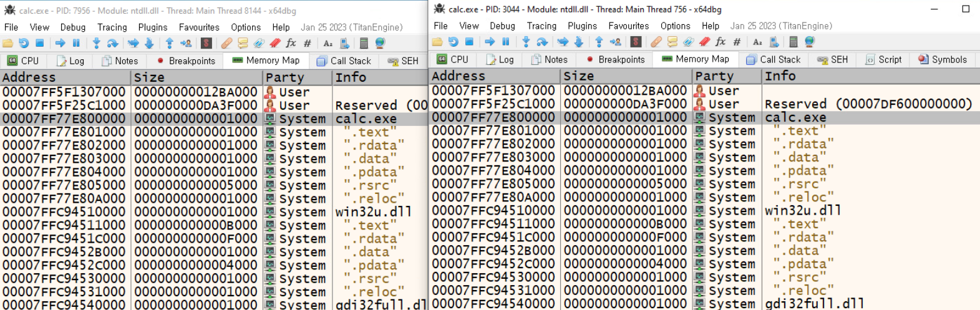Click Step into icon in left window
980x310 pixels.
(96, 43)
